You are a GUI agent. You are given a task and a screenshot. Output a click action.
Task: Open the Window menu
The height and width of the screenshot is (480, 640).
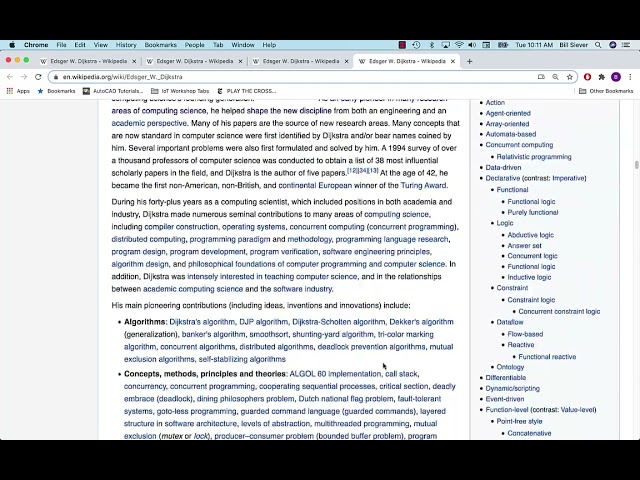click(243, 45)
